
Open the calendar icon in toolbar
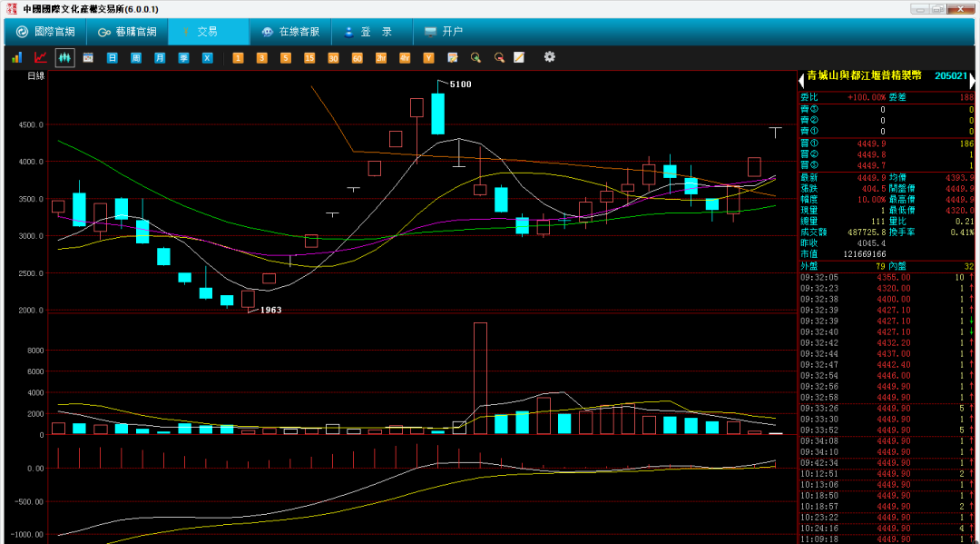pos(88,57)
